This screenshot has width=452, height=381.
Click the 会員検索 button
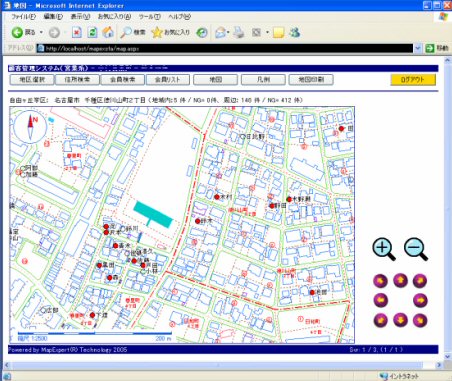click(122, 80)
